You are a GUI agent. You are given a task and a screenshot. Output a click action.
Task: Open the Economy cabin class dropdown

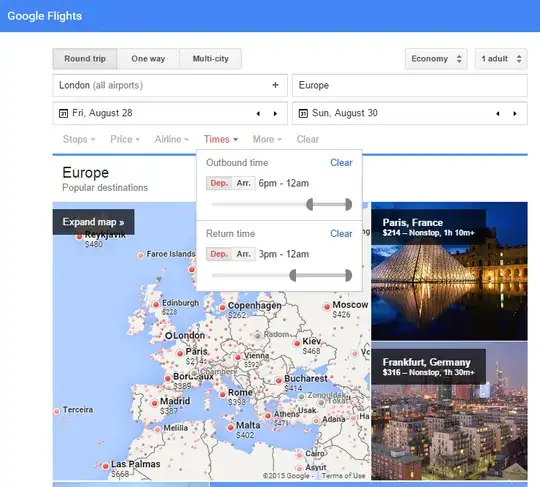pyautogui.click(x=436, y=59)
